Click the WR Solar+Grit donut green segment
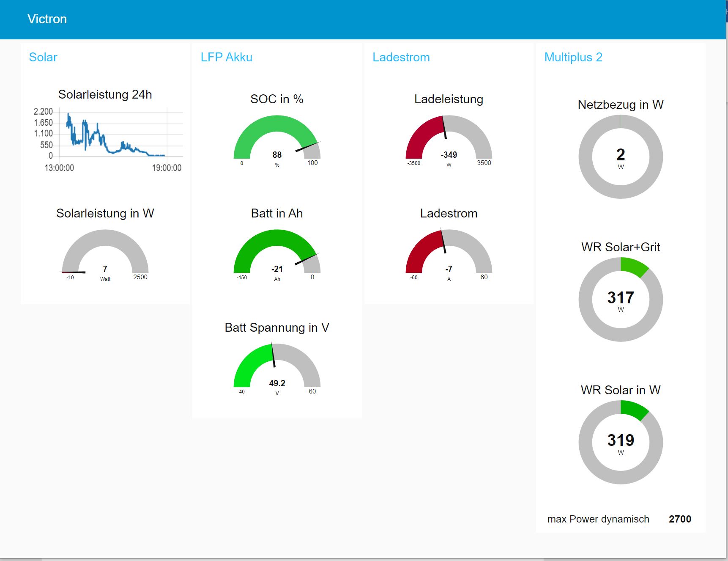This screenshot has height=561, width=728. [634, 267]
